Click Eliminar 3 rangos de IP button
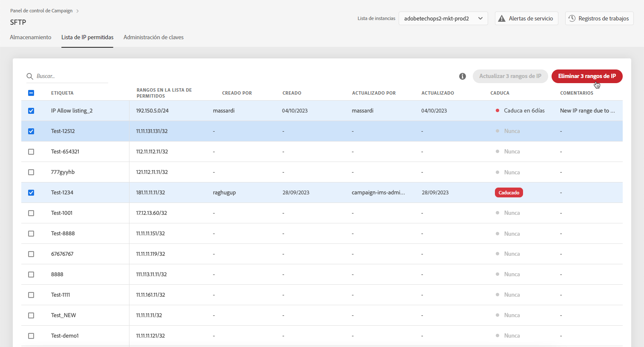Viewport: 644px width, 347px height. pos(587,76)
